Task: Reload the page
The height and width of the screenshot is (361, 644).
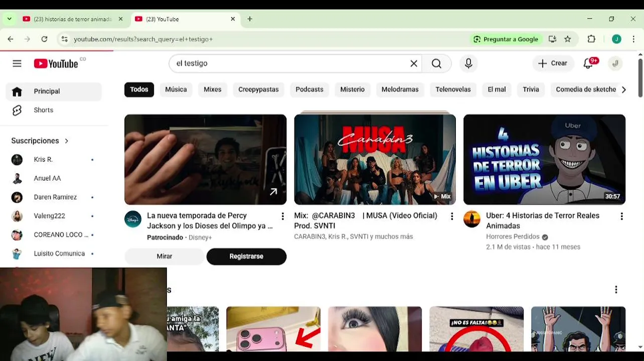Action: click(44, 39)
